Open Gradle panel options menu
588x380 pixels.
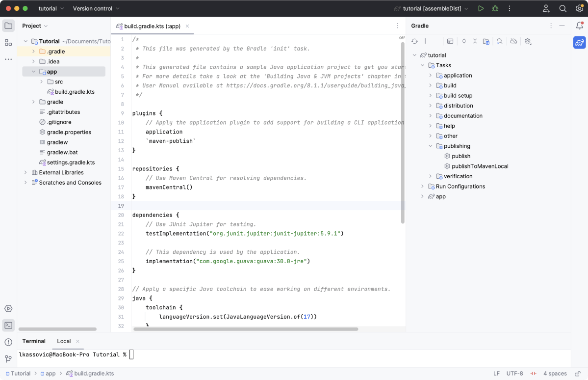tap(551, 26)
